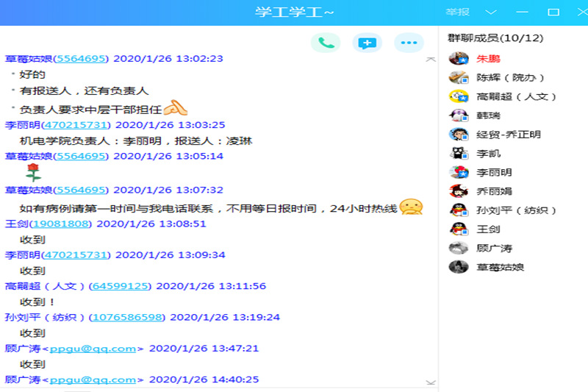Screen dimensions: 588x392
Task: Click QQ number link 19081808
Action: (x=61, y=224)
